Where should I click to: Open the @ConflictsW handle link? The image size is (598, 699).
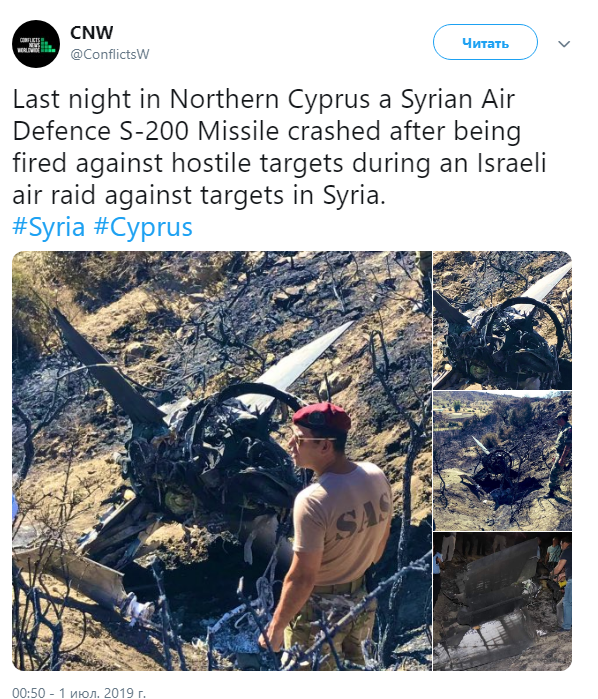(109, 54)
